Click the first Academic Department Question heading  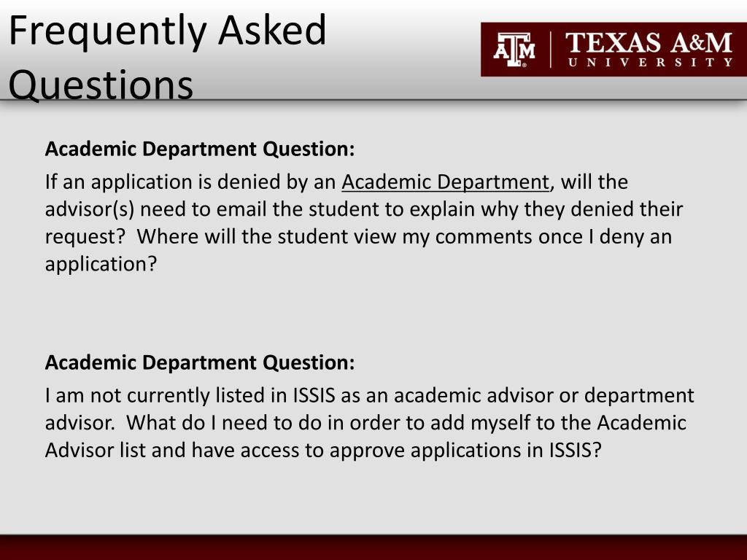click(200, 149)
